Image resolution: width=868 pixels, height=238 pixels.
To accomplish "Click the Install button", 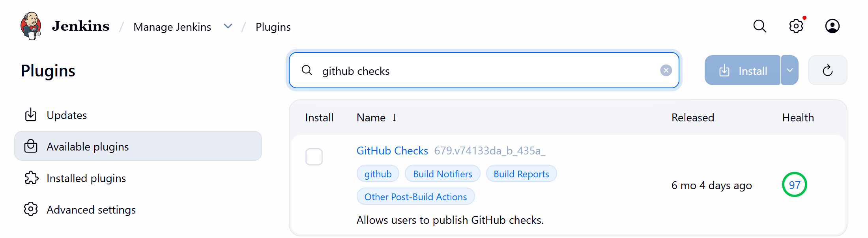I will pyautogui.click(x=743, y=71).
